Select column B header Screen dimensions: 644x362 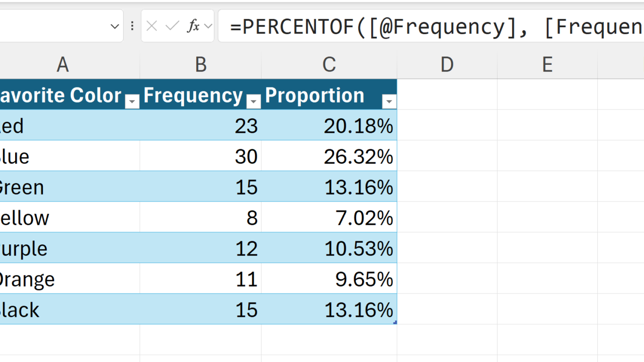(x=201, y=64)
